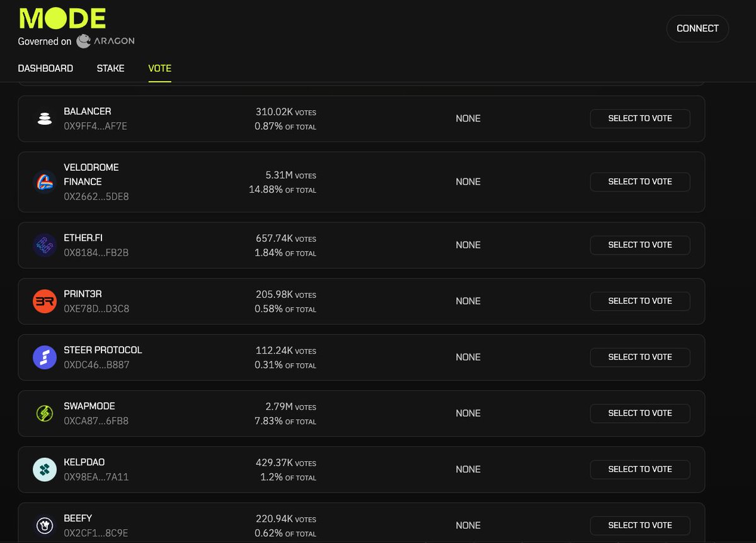Image resolution: width=756 pixels, height=543 pixels.
Task: Click the SWAPMODE project name
Action: pos(89,406)
